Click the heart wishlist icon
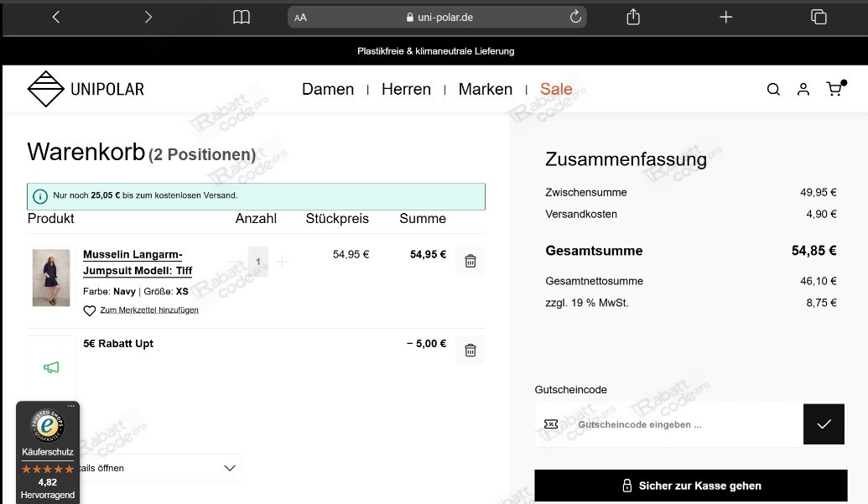This screenshot has width=868, height=504. coord(90,311)
